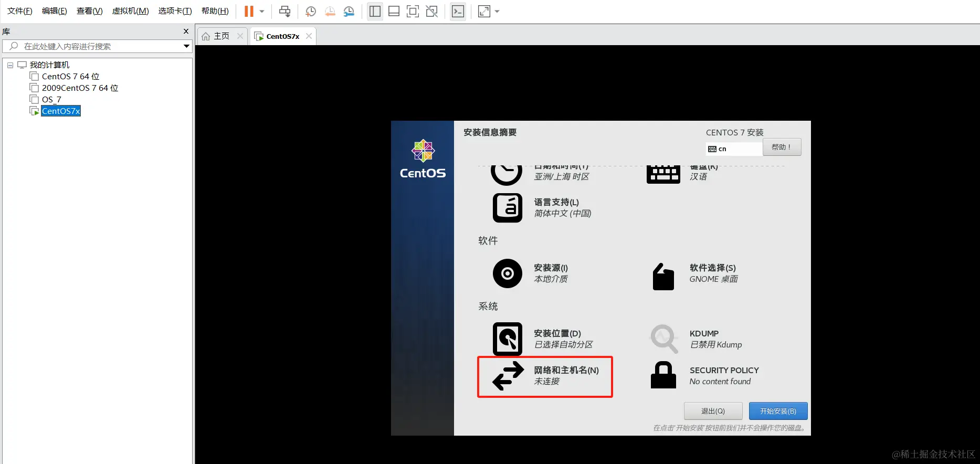Close the CentOS7x tab
Image resolution: width=980 pixels, height=464 pixels.
pos(309,36)
